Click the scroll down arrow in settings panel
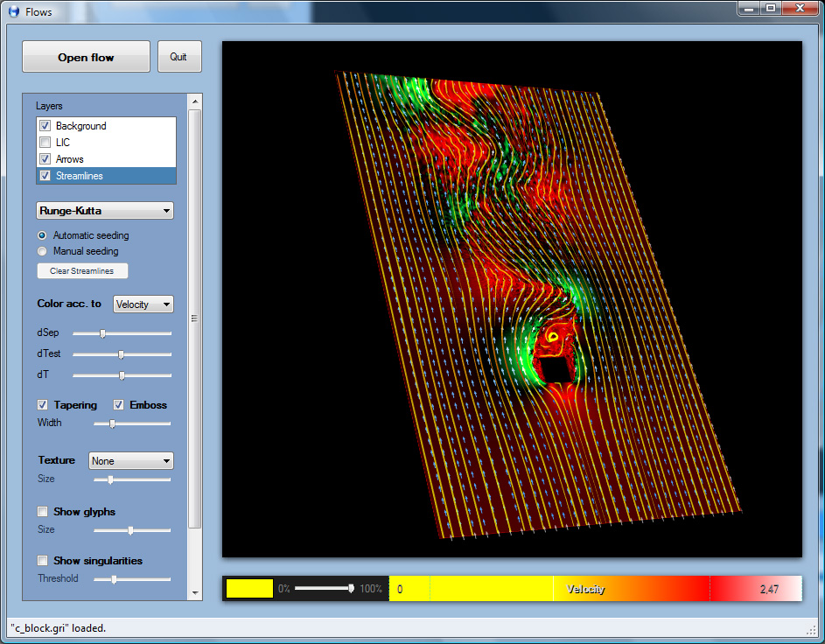825x644 pixels. pyautogui.click(x=195, y=592)
